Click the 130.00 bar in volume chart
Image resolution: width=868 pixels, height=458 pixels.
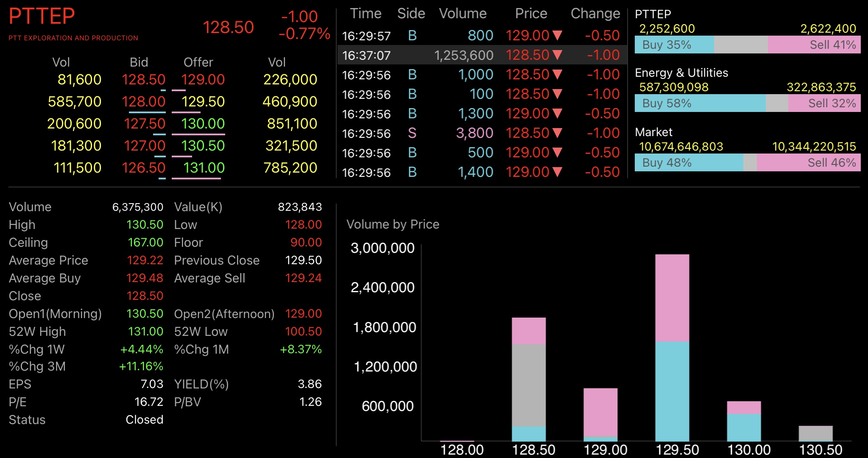tap(744, 421)
